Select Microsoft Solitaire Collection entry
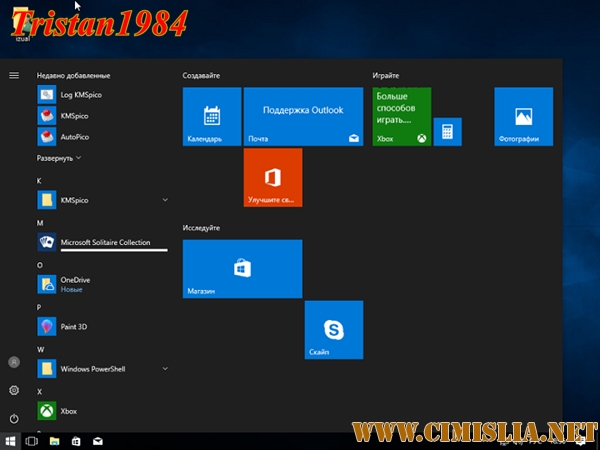Screen dimensions: 600x450 104,242
